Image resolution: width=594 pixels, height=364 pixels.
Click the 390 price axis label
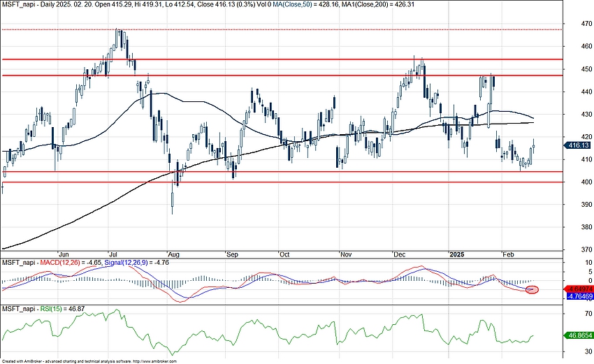point(586,205)
